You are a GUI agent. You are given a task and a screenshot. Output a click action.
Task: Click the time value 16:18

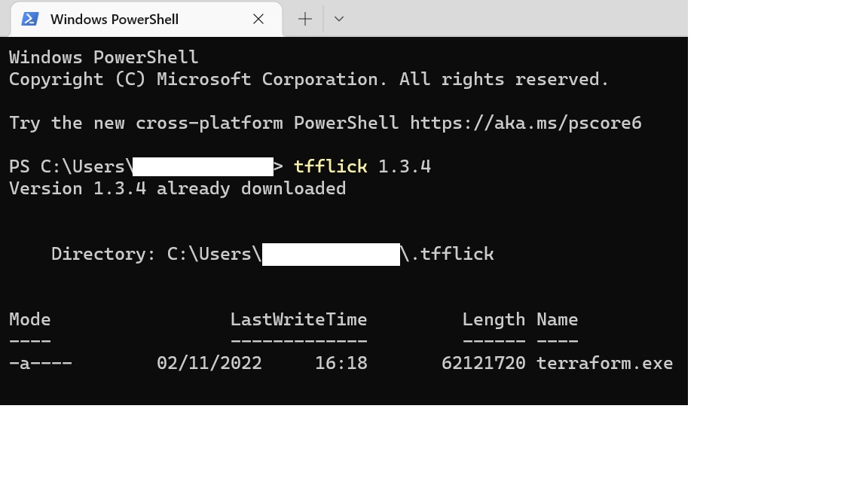341,363
